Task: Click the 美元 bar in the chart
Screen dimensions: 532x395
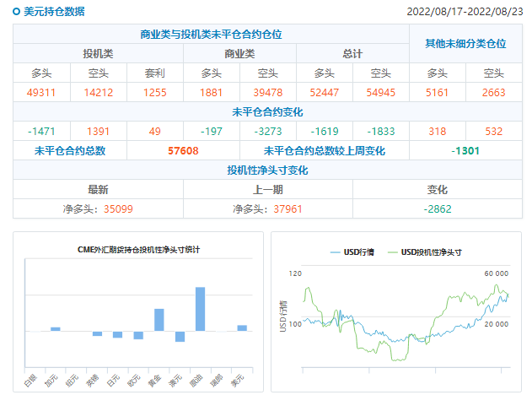Action: click(242, 327)
